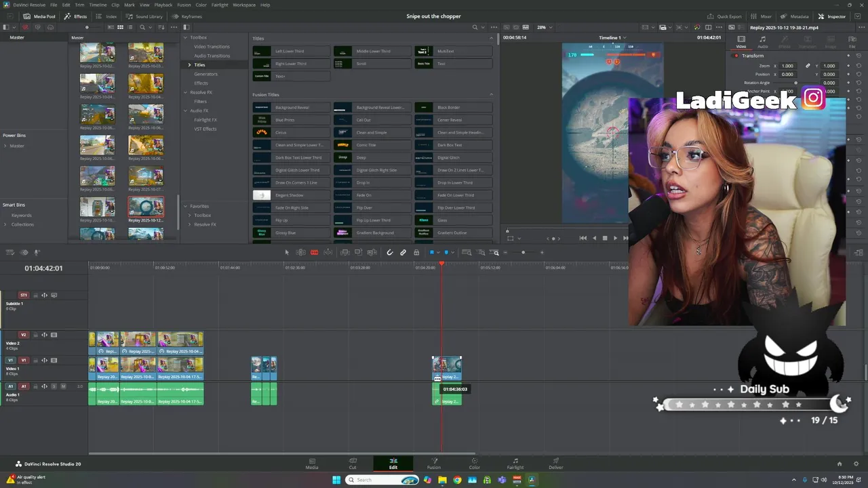Switch to the Color page tab
The width and height of the screenshot is (868, 488).
pyautogui.click(x=475, y=464)
